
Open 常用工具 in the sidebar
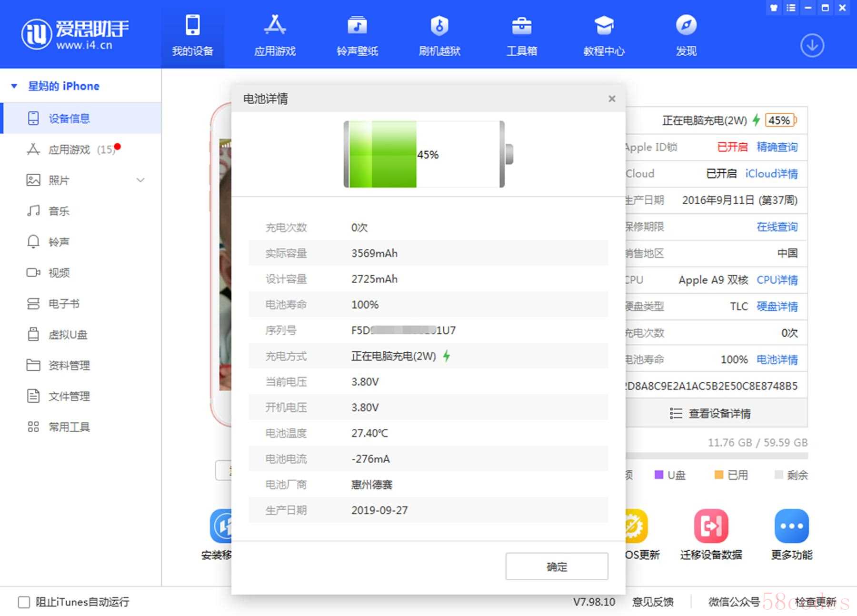[81, 427]
